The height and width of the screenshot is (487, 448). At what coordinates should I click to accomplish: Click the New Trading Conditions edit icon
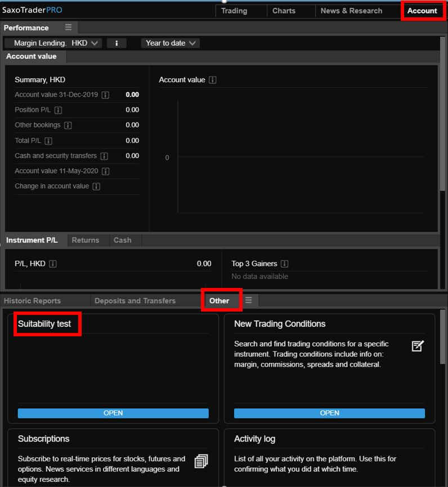[x=418, y=346]
